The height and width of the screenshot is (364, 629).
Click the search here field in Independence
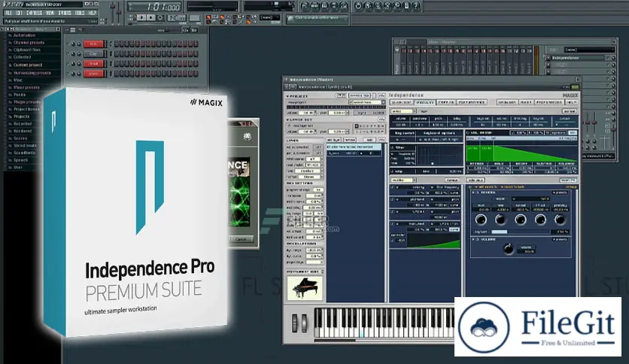tap(366, 102)
